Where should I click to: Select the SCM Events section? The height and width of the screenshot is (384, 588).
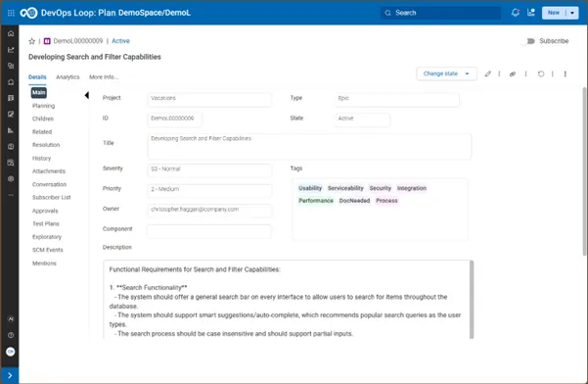pyautogui.click(x=48, y=250)
